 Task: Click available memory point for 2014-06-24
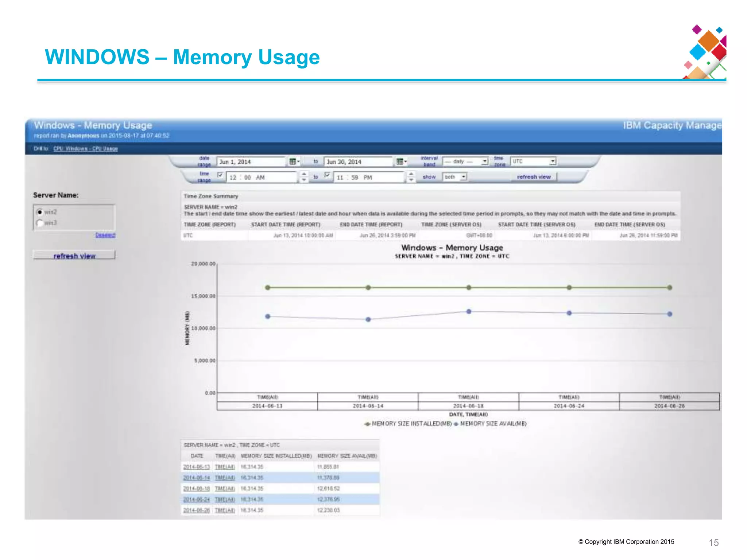pyautogui.click(x=569, y=313)
